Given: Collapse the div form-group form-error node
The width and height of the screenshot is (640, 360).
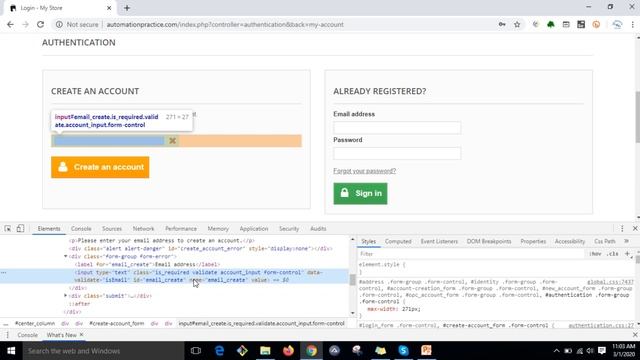Looking at the screenshot, I should [x=66, y=256].
